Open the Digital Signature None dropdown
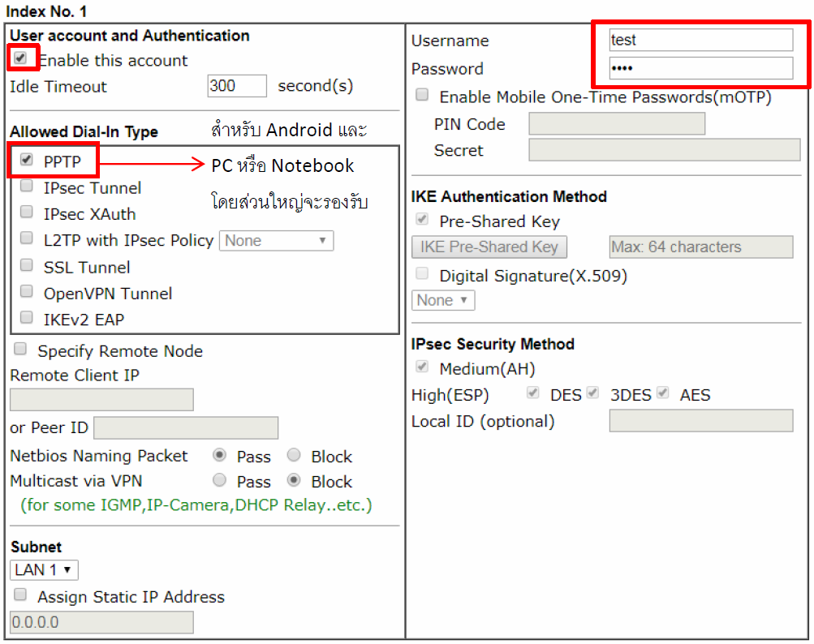814x644 pixels. tap(443, 300)
